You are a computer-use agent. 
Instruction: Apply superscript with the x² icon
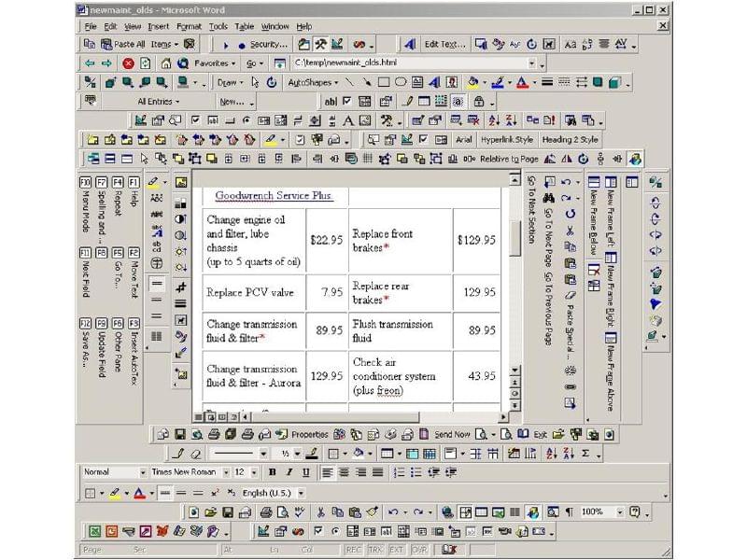215,493
